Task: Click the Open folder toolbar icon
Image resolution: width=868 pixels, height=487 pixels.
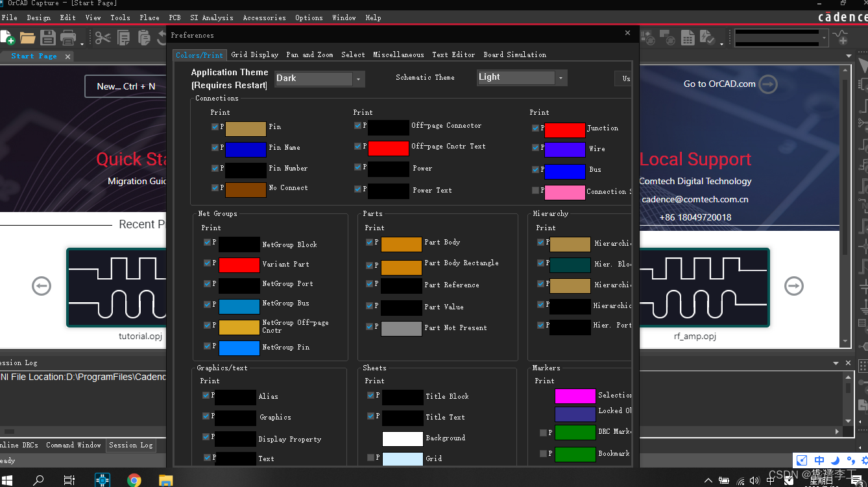Action: point(27,38)
